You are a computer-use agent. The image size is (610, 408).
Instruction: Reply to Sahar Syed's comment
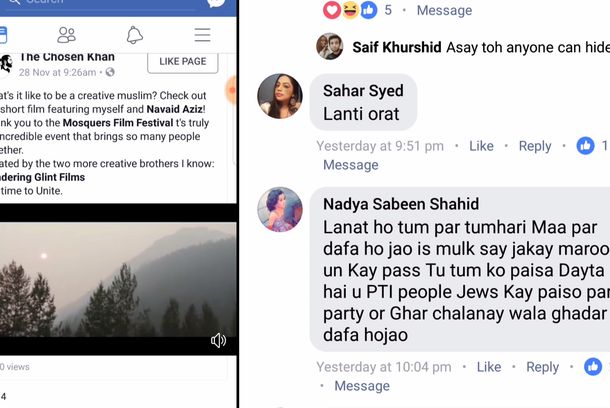535,146
